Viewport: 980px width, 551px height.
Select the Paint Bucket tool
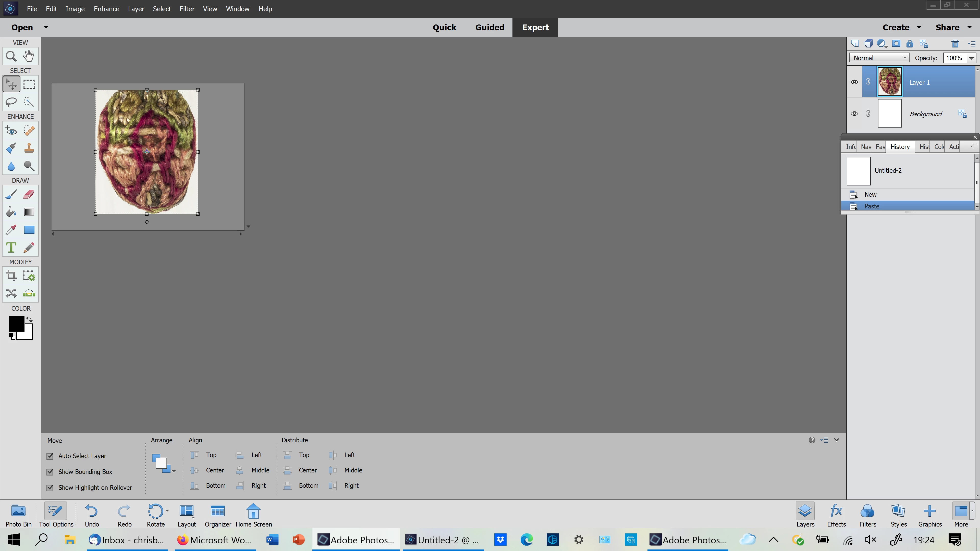(x=11, y=212)
